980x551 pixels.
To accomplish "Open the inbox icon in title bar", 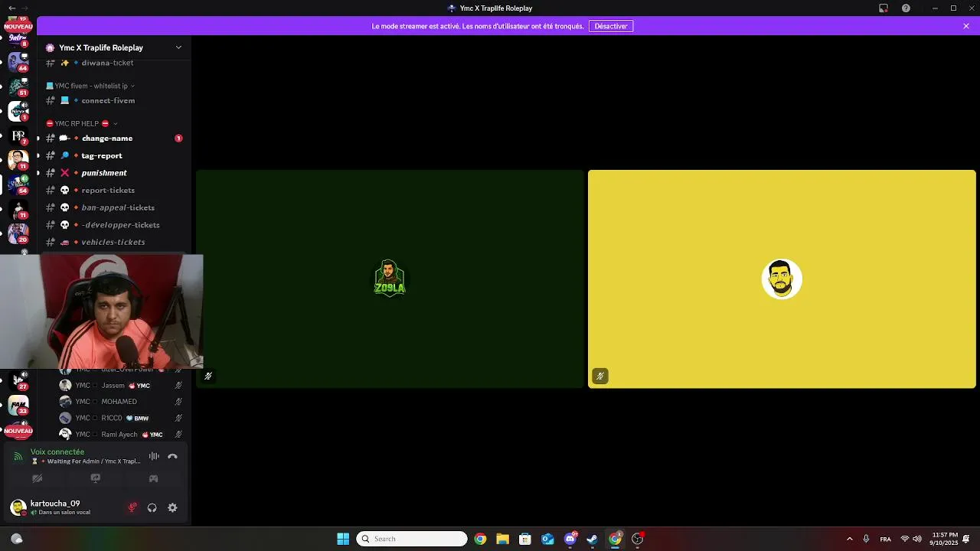I will click(884, 8).
